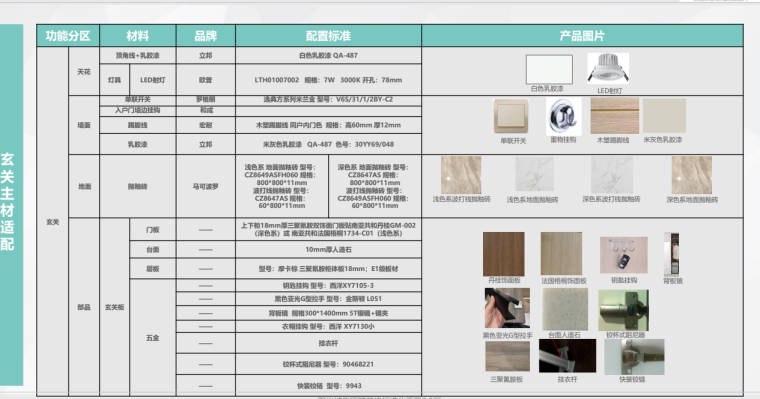
Task: Select the 黑色亚光G型拉手 photo
Action: pyautogui.click(x=507, y=308)
